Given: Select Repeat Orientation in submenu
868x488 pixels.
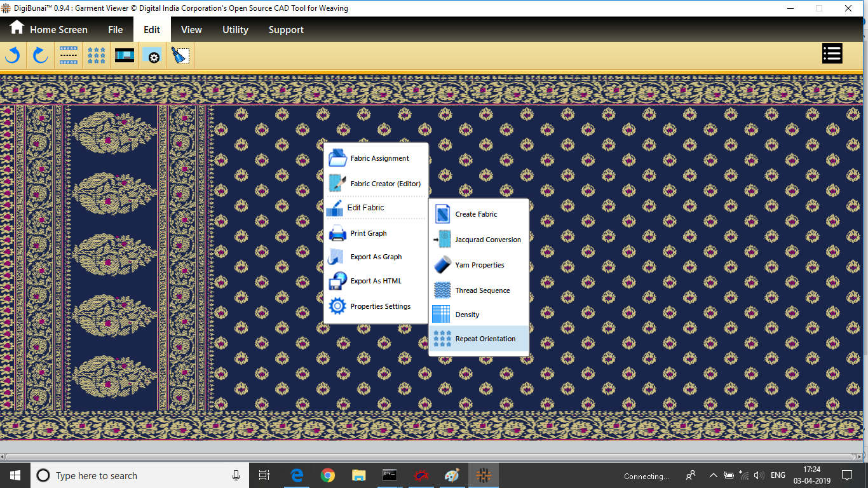Looking at the screenshot, I should pos(485,339).
